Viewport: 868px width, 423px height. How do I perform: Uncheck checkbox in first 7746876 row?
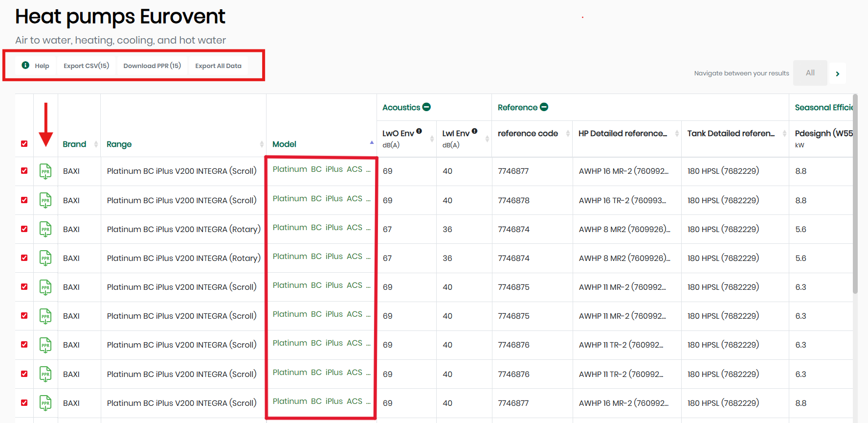(24, 344)
